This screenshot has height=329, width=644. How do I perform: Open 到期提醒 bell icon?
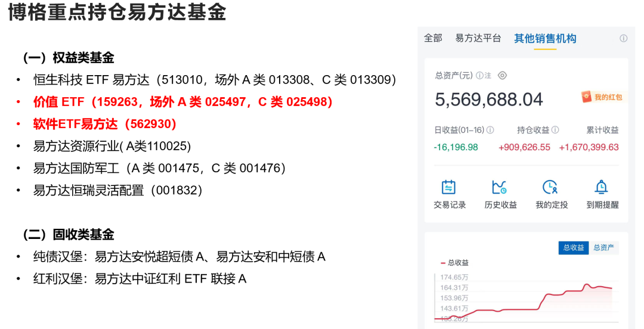601,187
